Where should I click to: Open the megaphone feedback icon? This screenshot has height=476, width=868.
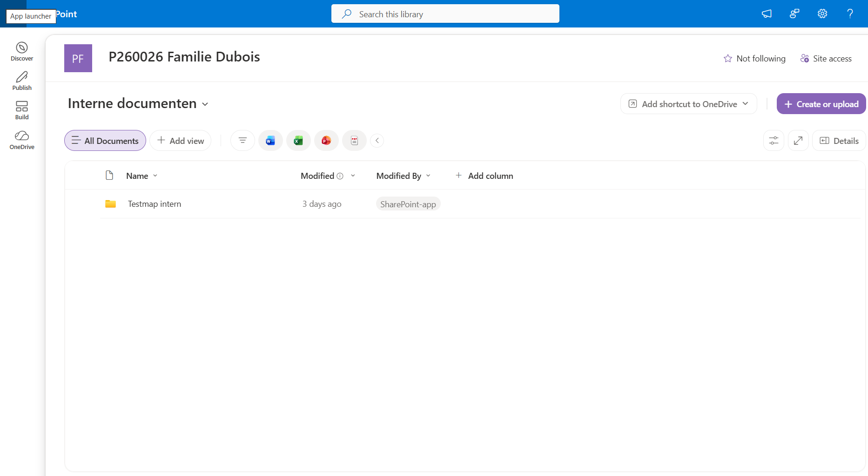point(767,14)
